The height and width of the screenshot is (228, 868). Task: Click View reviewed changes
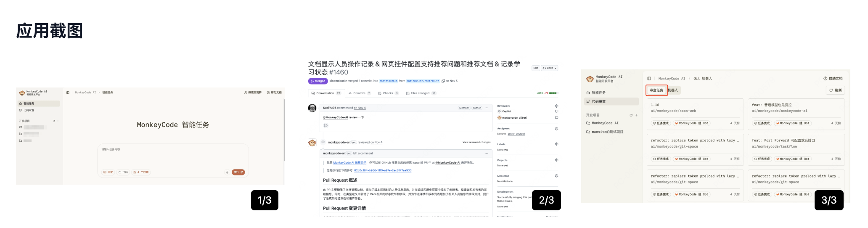[x=476, y=142]
